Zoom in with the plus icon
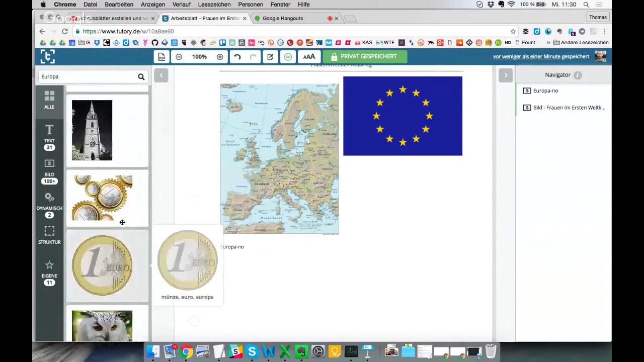 (x=220, y=57)
